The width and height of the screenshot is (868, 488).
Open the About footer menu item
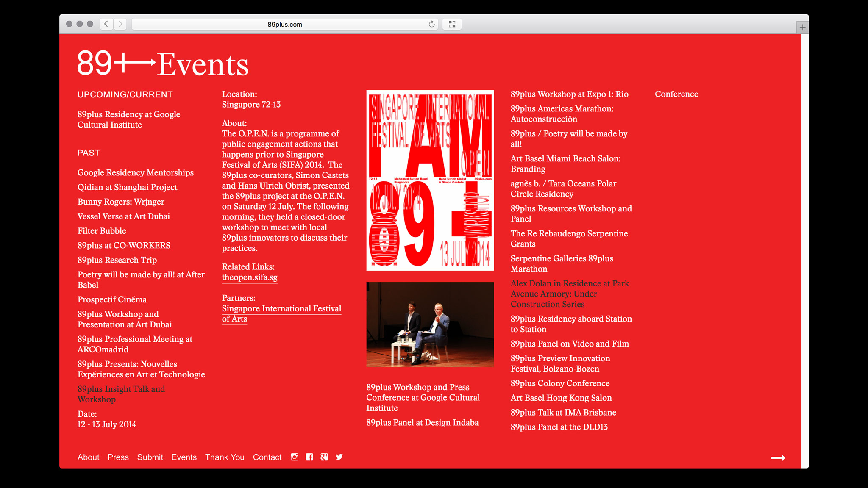pos(88,457)
